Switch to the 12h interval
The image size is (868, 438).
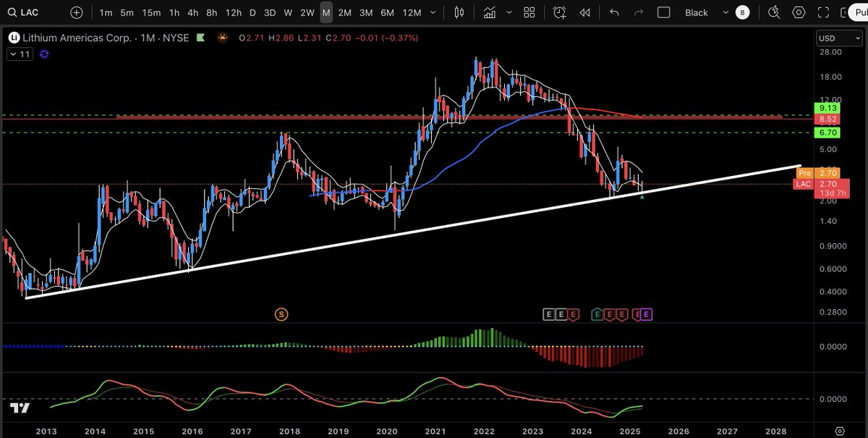(x=233, y=12)
